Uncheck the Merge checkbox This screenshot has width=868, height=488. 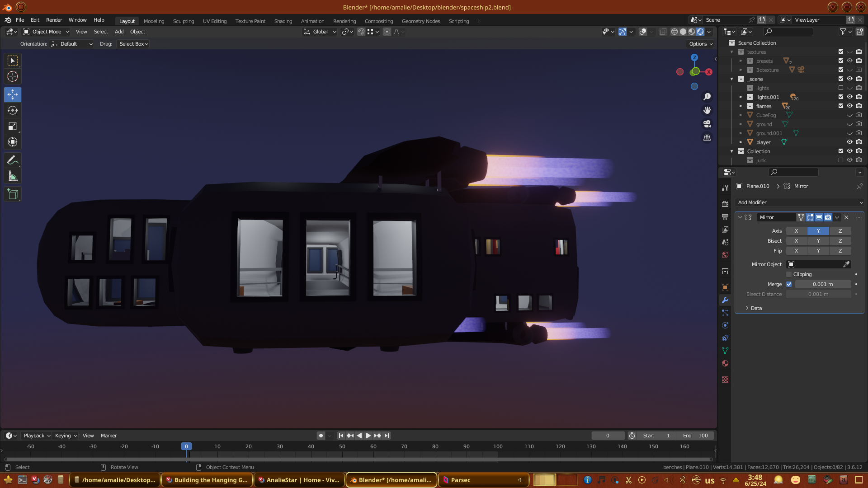pyautogui.click(x=789, y=284)
